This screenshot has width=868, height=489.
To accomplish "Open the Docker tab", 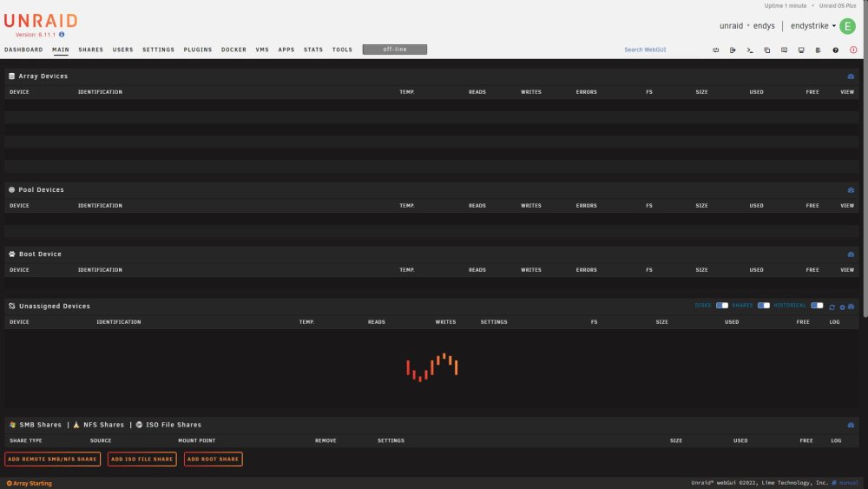I will point(233,50).
